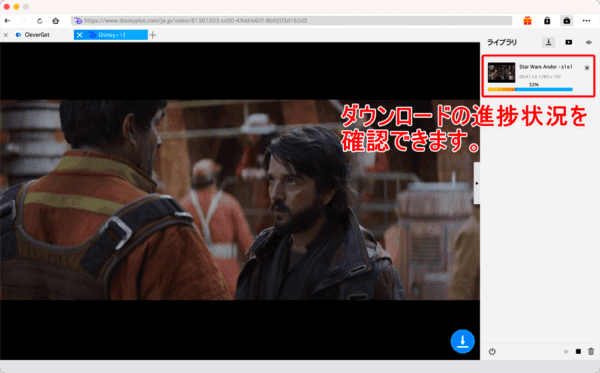Add a new browser tab
This screenshot has height=373, width=600.
[x=153, y=35]
